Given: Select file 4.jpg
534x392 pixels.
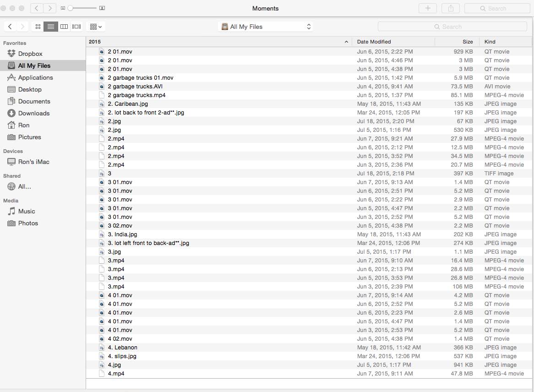Looking at the screenshot, I should click(309, 365).
